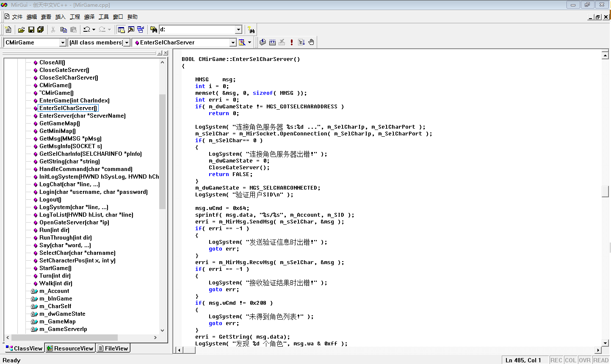This screenshot has height=364, width=611.
Task: Open the 窗口 (Window) menu
Action: click(118, 17)
